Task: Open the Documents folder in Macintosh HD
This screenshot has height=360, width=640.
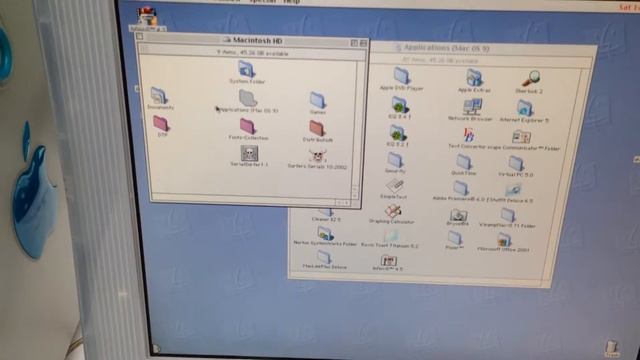Action: click(x=159, y=96)
